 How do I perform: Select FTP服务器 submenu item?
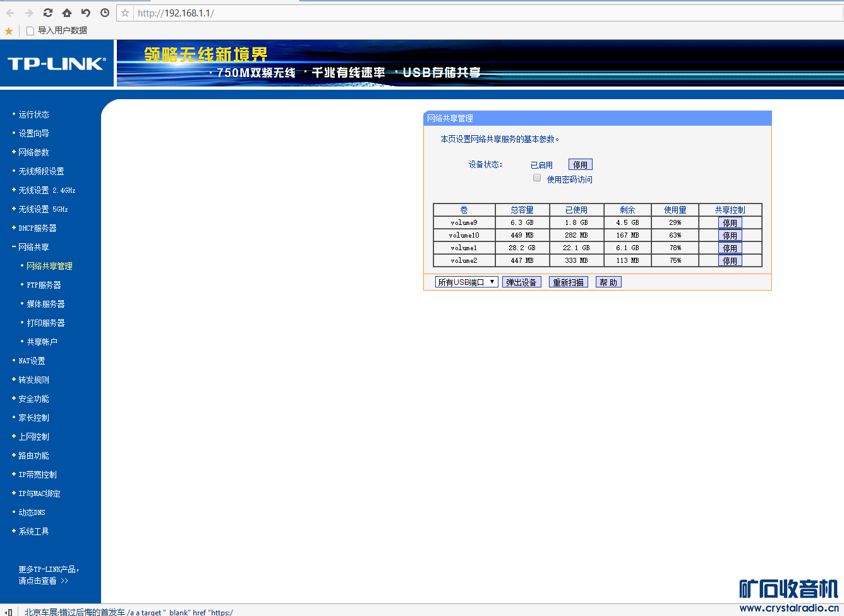click(44, 285)
